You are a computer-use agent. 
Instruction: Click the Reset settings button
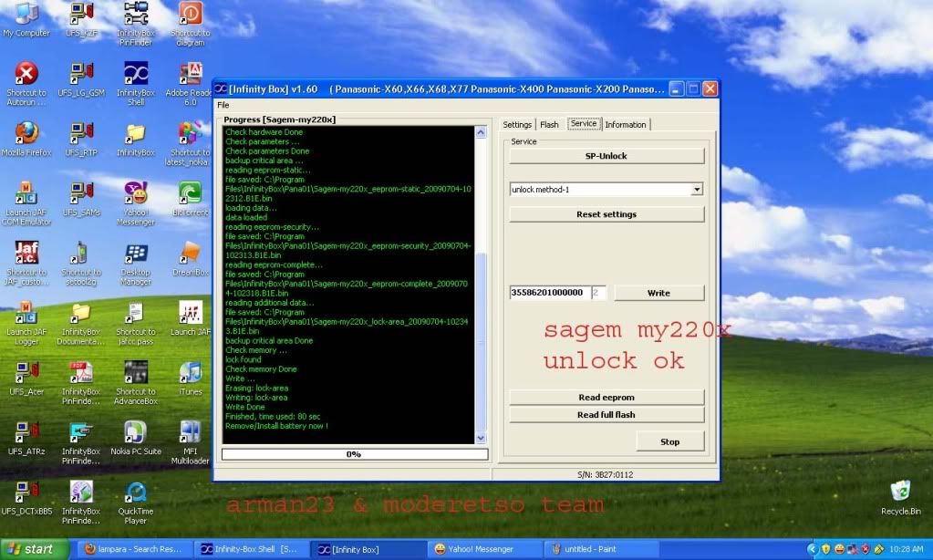click(606, 214)
